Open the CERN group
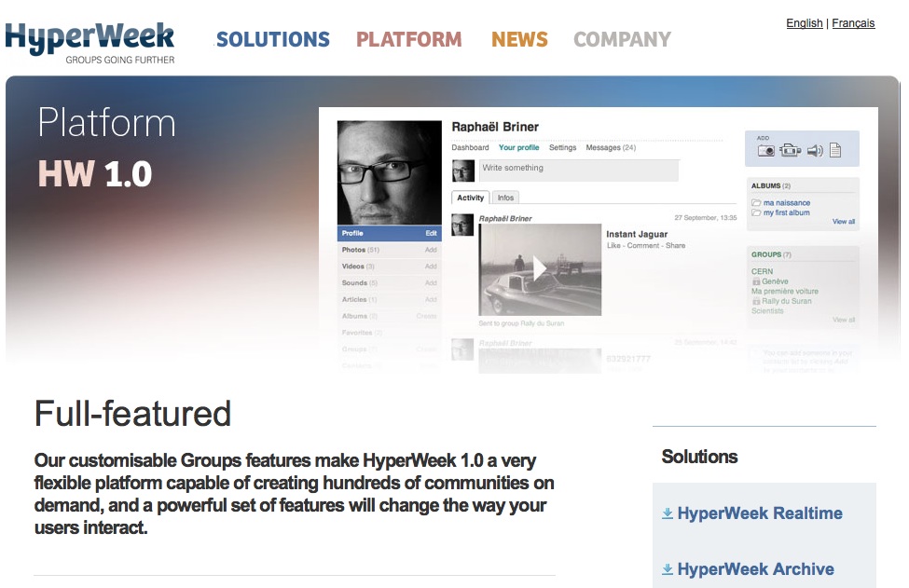 [x=762, y=271]
